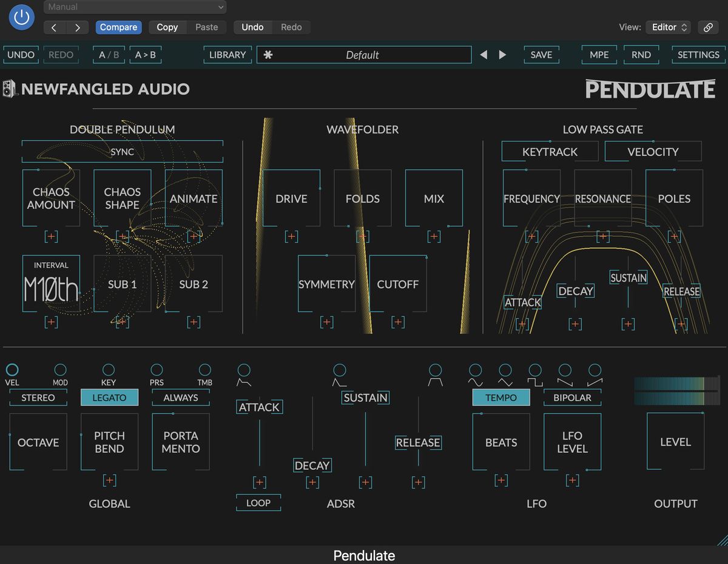The height and width of the screenshot is (564, 728).
Task: Click the plugin UNDO button
Action: click(x=21, y=55)
